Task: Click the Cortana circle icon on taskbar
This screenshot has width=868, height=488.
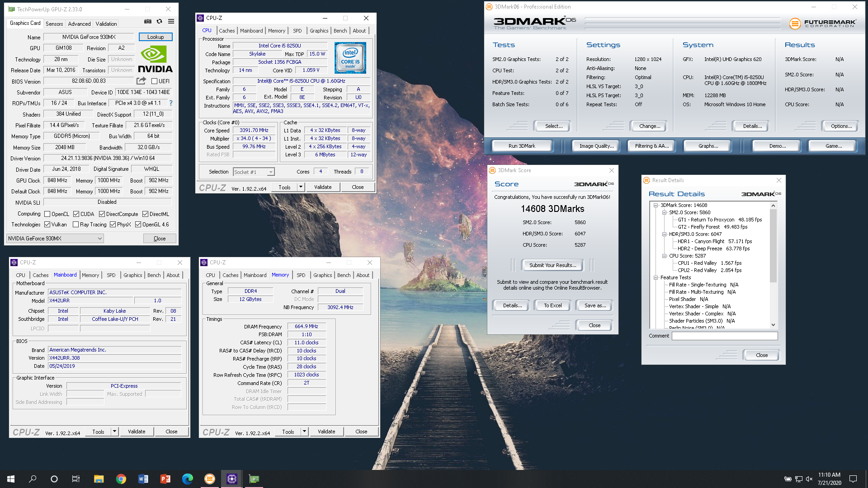Action: (x=54, y=479)
